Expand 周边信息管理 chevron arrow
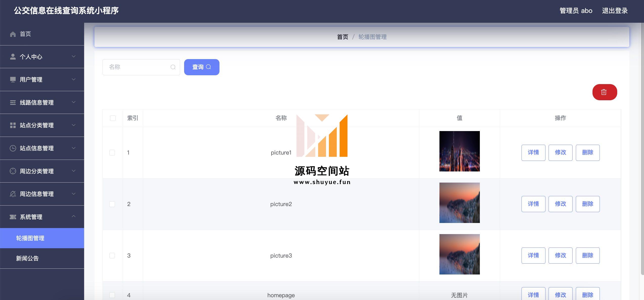The image size is (644, 300). pyautogui.click(x=74, y=194)
